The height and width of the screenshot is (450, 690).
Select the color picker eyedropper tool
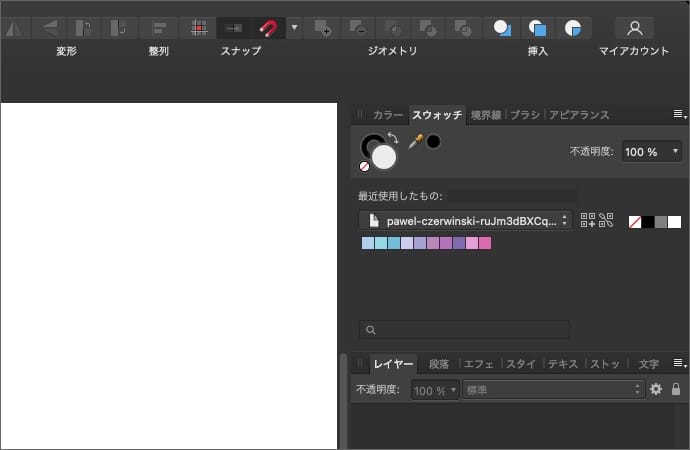(x=415, y=142)
